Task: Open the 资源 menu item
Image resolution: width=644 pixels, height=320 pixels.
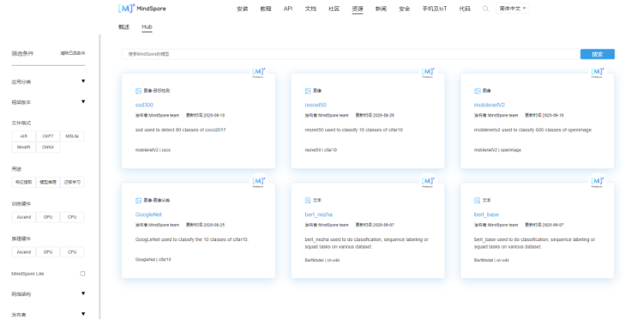Action: 358,9
